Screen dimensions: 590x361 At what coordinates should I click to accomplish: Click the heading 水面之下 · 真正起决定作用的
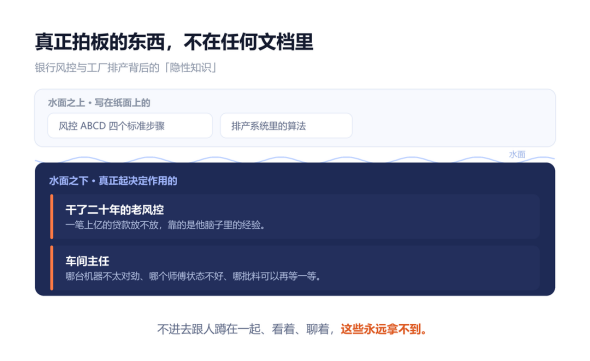tap(113, 181)
